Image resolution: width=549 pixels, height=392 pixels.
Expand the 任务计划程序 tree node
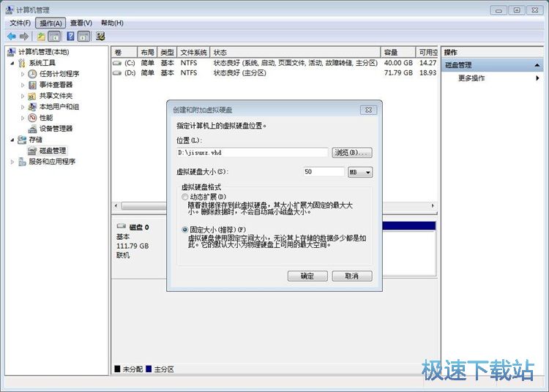click(x=23, y=74)
